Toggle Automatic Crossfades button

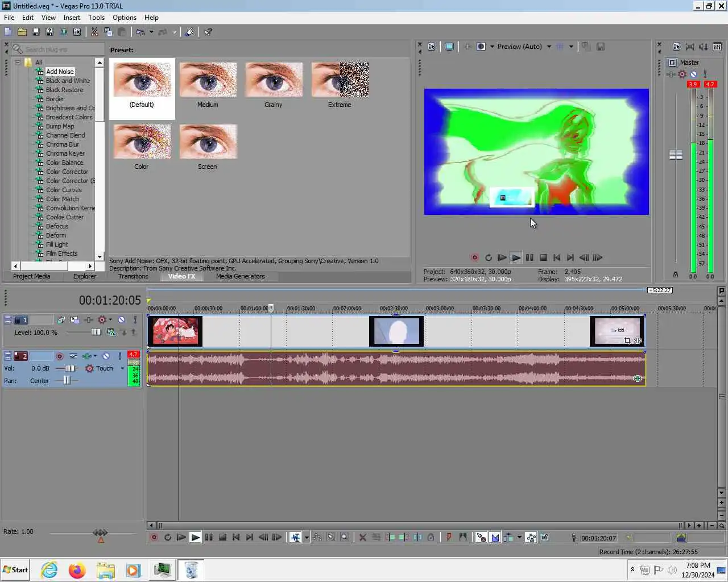tap(495, 538)
